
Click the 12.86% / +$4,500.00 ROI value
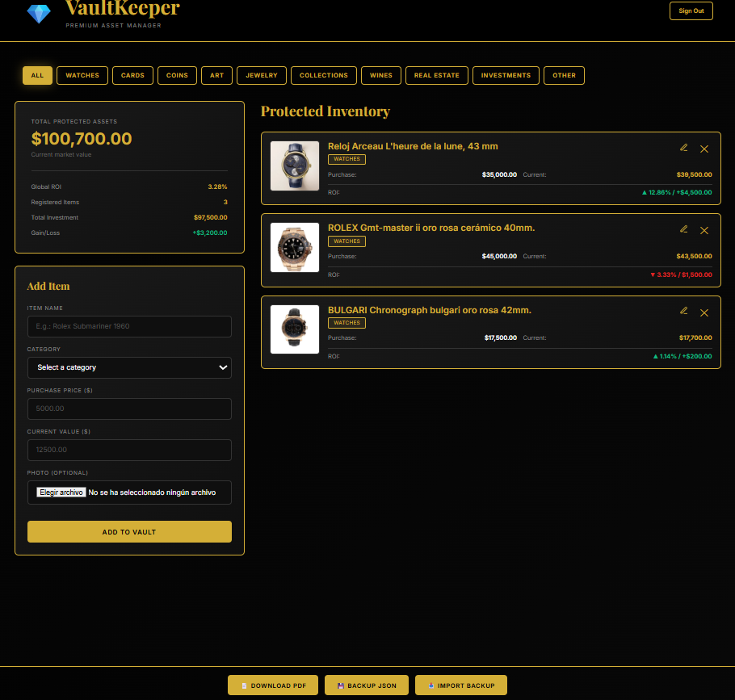point(677,193)
